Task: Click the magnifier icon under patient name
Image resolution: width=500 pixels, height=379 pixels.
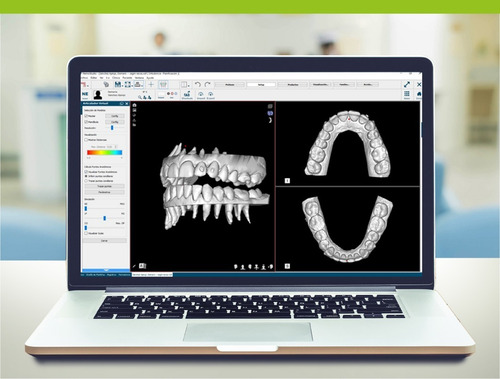Action: (x=140, y=97)
